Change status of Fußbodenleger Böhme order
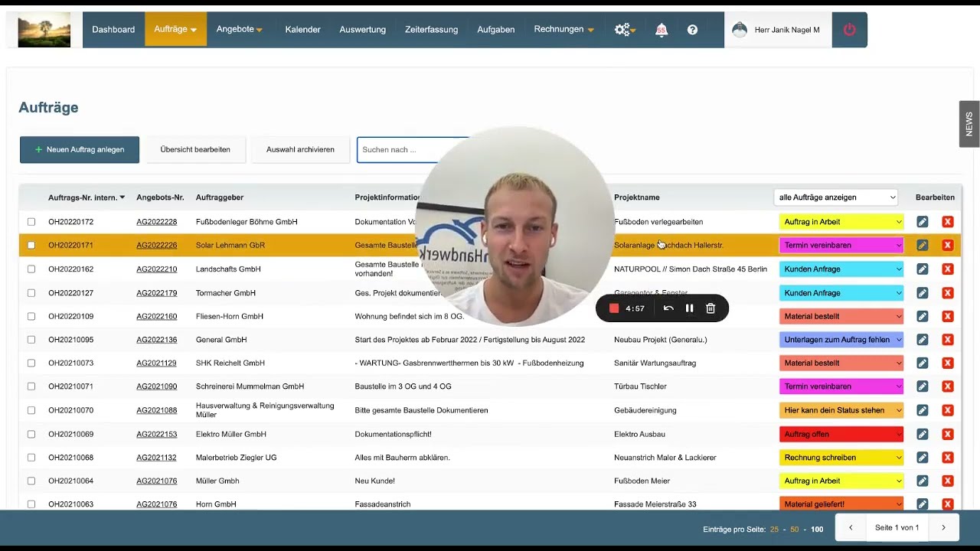Image resolution: width=980 pixels, height=551 pixels. (x=841, y=222)
